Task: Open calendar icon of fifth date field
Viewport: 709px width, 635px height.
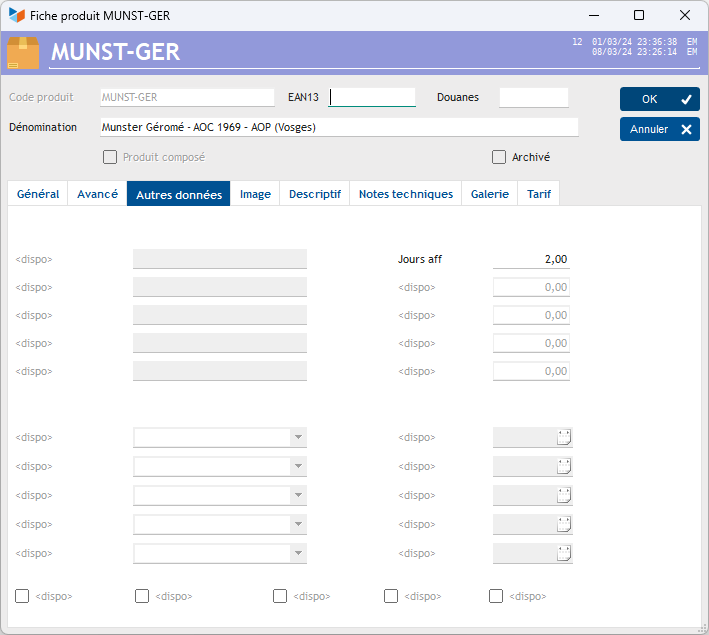Action: pos(563,553)
